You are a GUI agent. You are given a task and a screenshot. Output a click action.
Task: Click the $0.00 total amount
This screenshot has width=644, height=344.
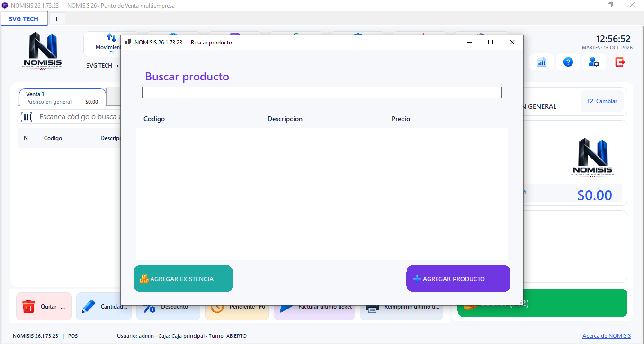click(x=595, y=195)
